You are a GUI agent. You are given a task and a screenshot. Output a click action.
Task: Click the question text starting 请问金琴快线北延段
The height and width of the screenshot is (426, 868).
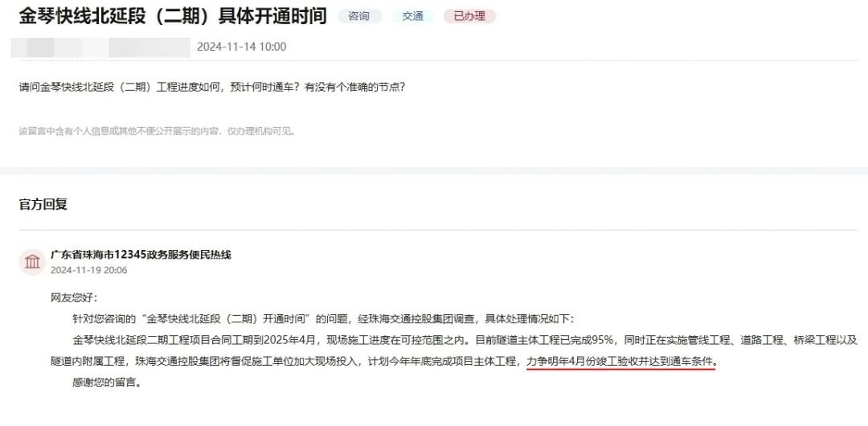[212, 88]
